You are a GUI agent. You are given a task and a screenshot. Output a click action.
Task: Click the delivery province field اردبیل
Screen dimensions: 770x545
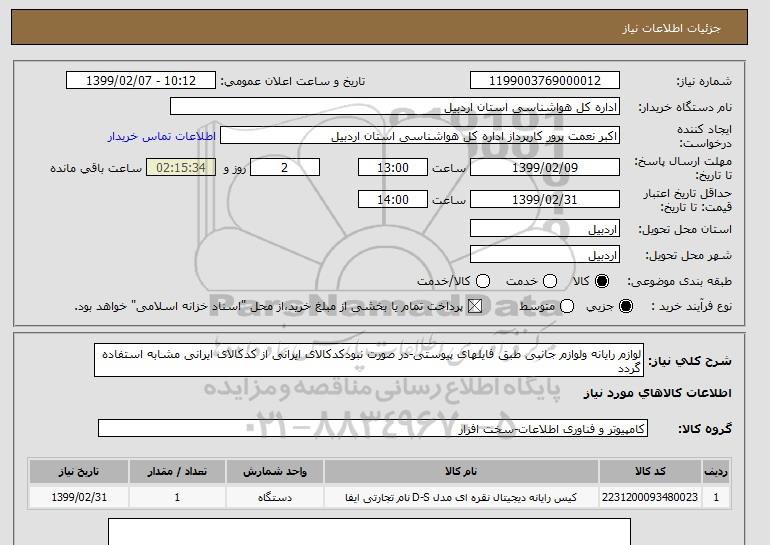(545, 229)
